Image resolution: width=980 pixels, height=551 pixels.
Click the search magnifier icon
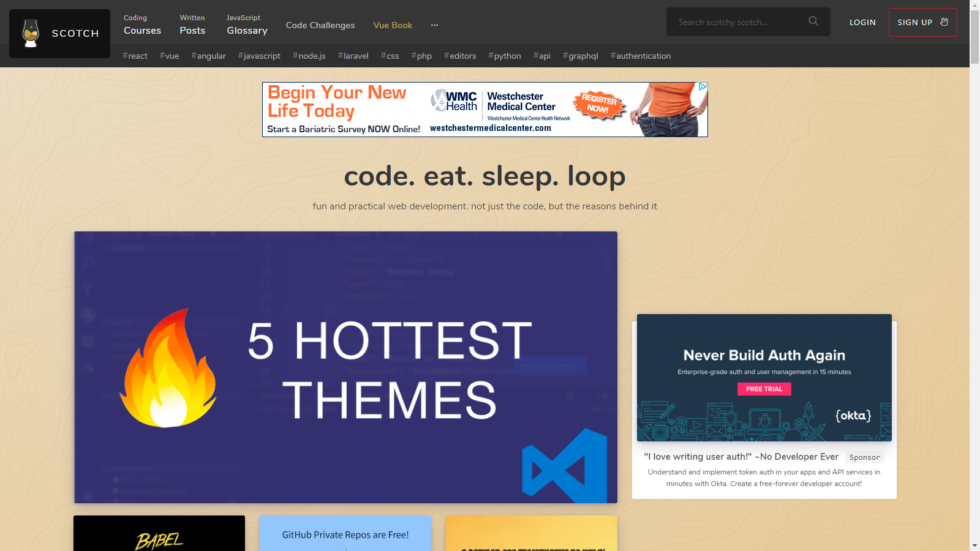[813, 21]
